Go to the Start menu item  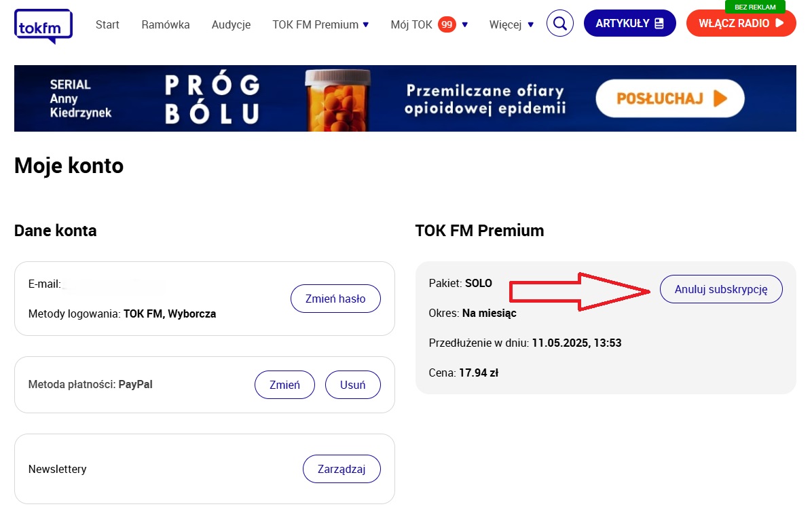107,25
